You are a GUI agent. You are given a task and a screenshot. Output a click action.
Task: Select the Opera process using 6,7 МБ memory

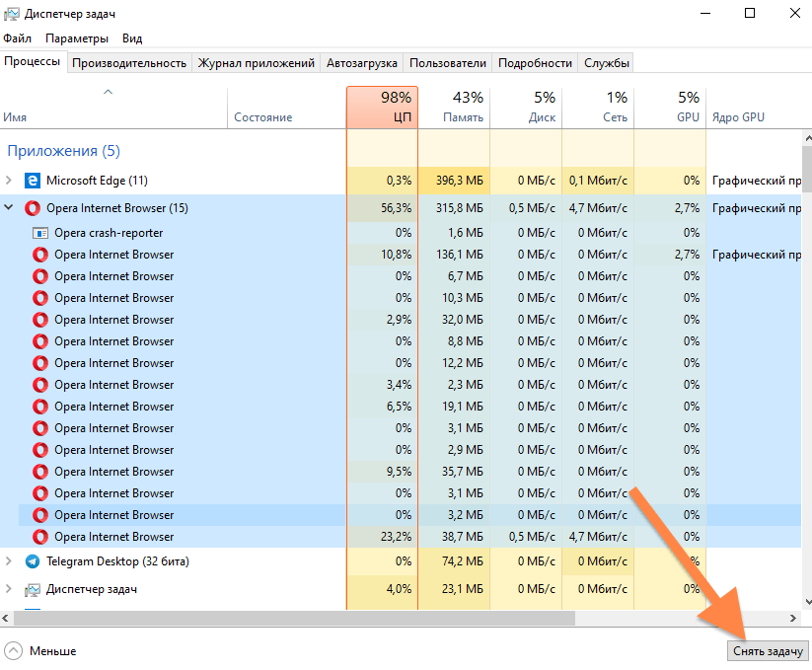(401, 276)
